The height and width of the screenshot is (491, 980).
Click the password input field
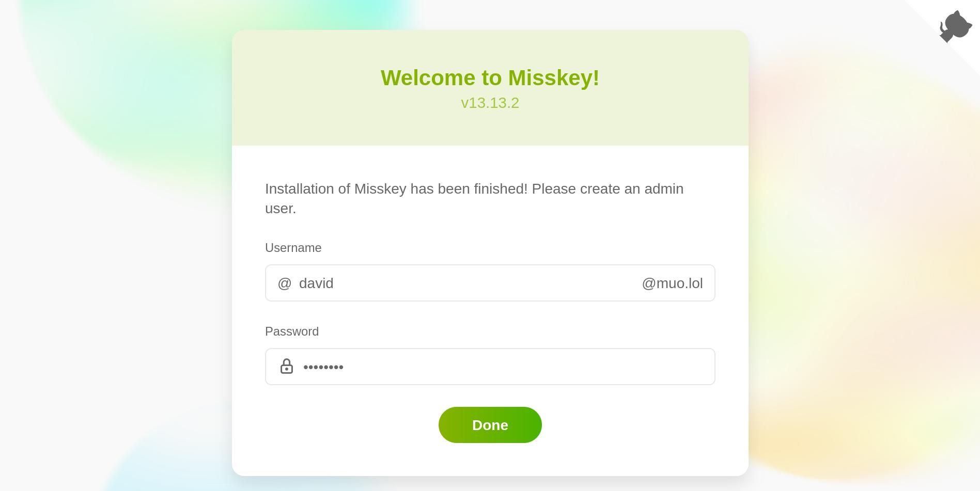click(x=465, y=367)
